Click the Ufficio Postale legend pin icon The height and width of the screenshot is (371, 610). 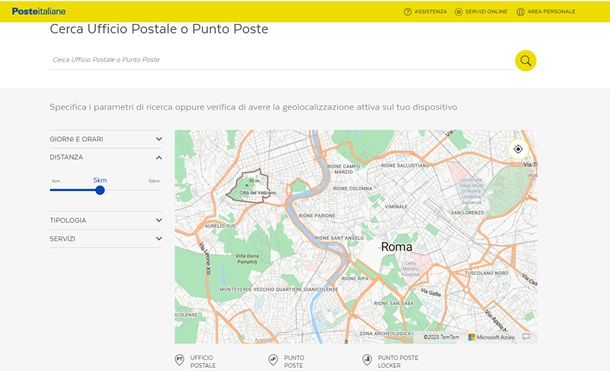coord(179,360)
